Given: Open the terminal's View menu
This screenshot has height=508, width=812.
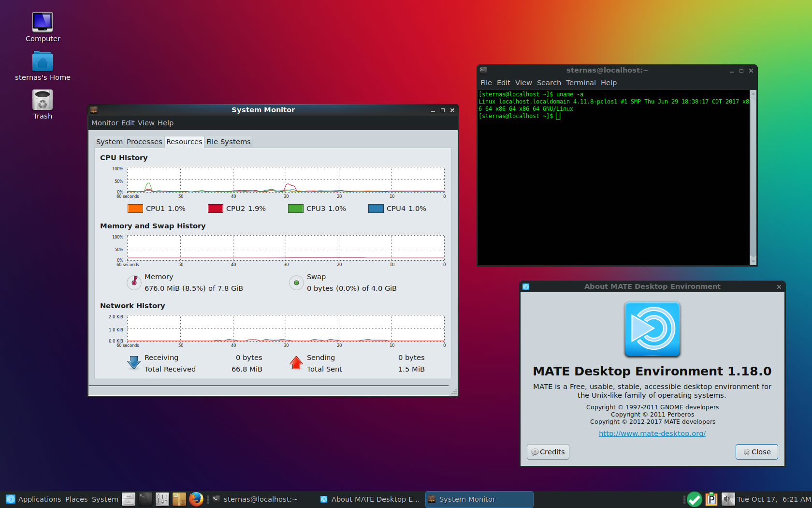Looking at the screenshot, I should pos(523,83).
